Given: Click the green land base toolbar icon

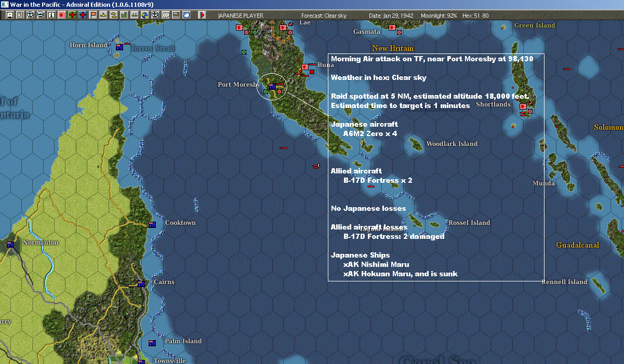Looking at the screenshot, I should [124, 15].
